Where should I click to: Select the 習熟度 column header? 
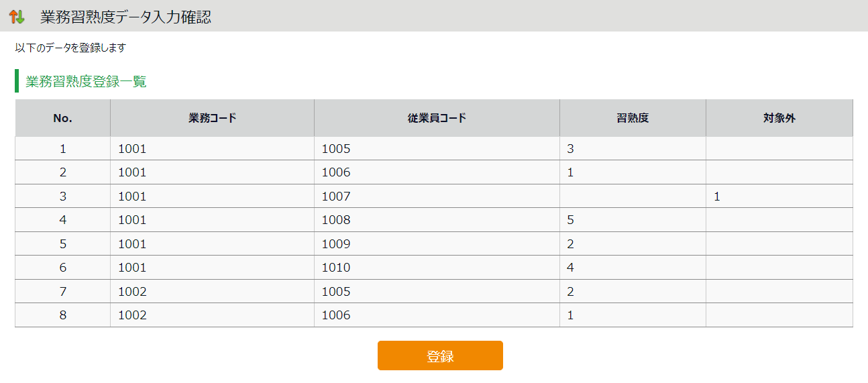click(x=633, y=118)
